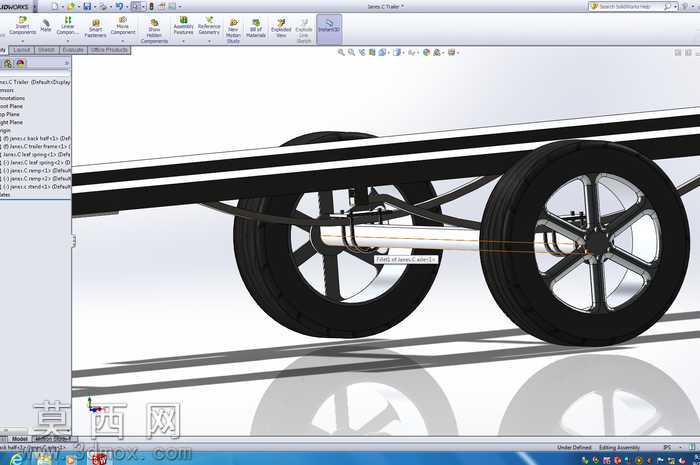
Task: Toggle the Instant3D button
Action: (329, 27)
